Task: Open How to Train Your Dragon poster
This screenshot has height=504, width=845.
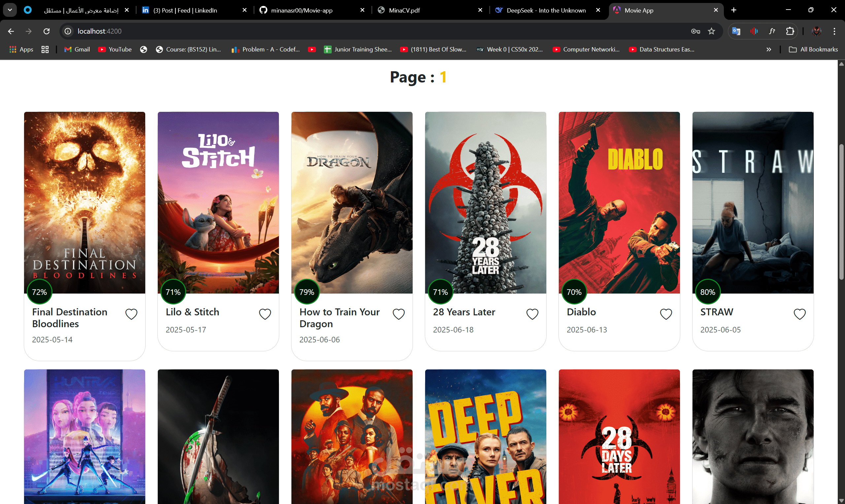Action: 352,203
